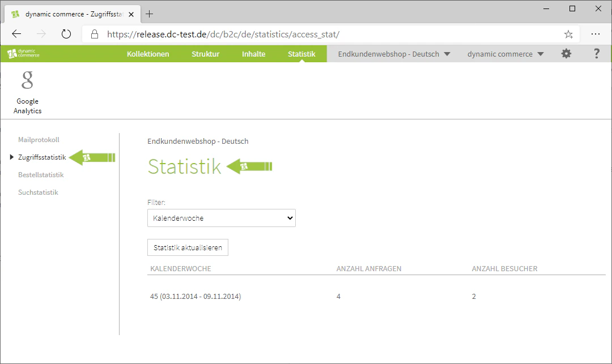The image size is (612, 364).
Task: Open browser menu with three dots
Action: (595, 35)
